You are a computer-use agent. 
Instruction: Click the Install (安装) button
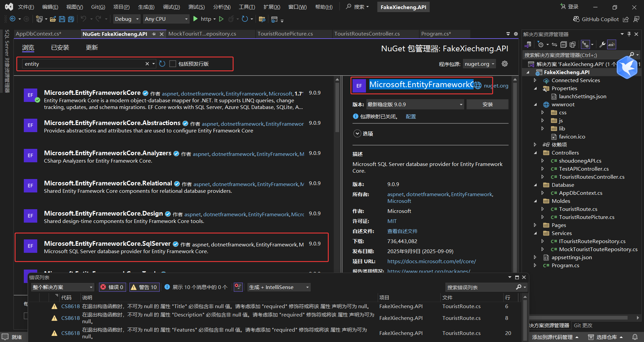coord(487,104)
